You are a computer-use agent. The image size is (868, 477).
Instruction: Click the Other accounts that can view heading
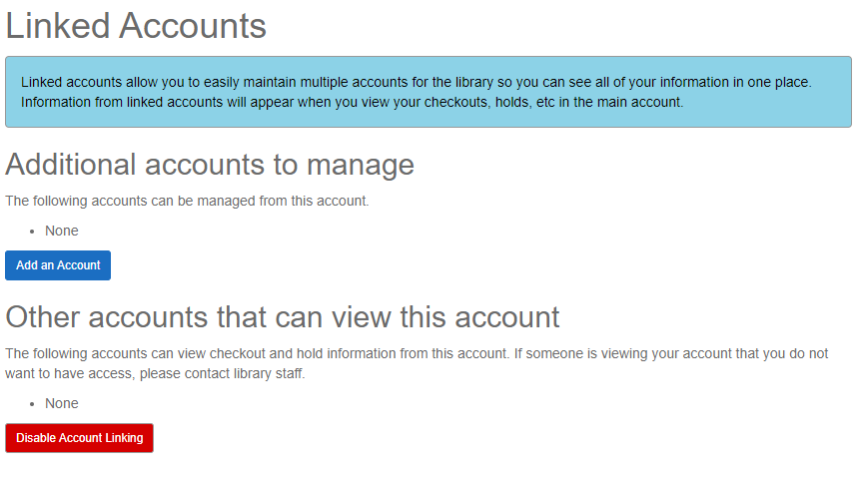pyautogui.click(x=283, y=317)
